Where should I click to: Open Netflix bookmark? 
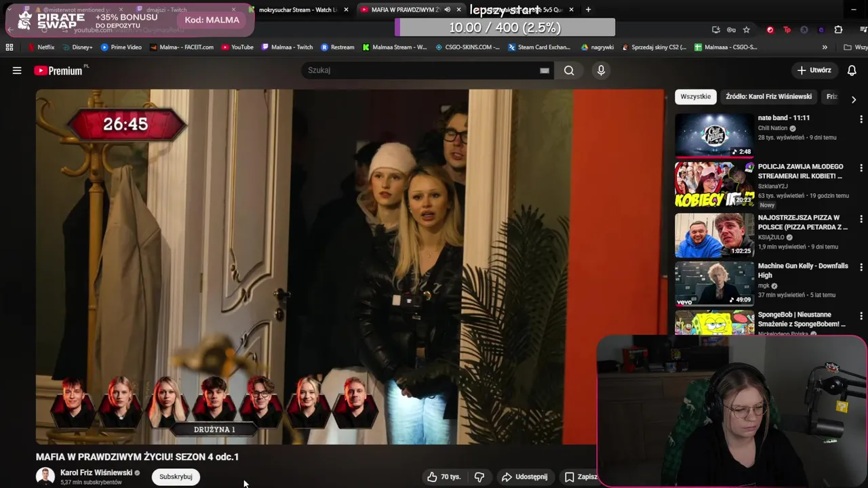coord(41,47)
